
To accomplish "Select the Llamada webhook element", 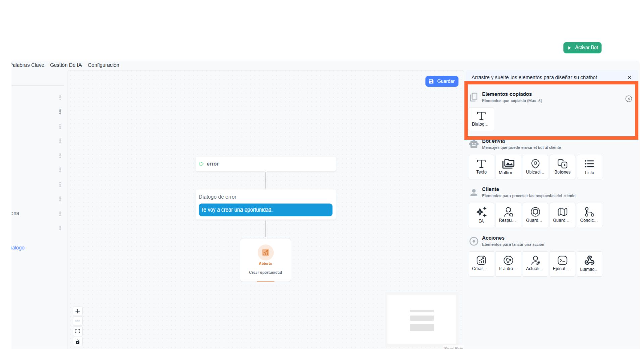I will 589,263.
